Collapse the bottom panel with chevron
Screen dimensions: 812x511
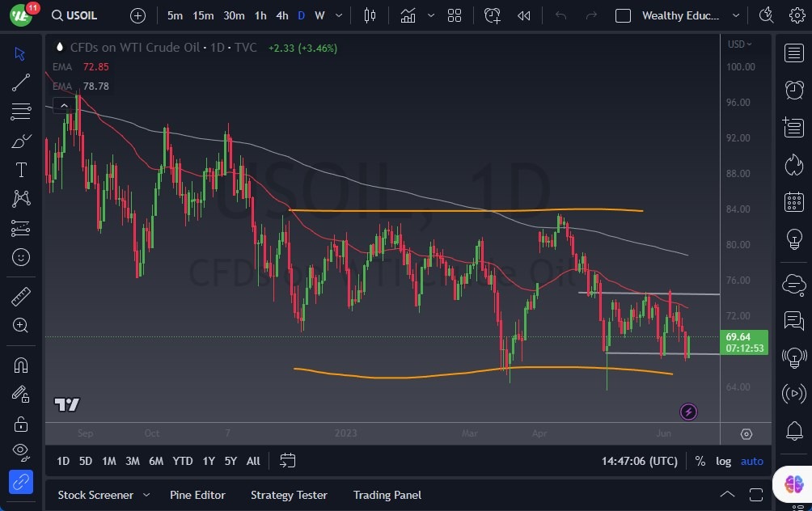click(727, 495)
